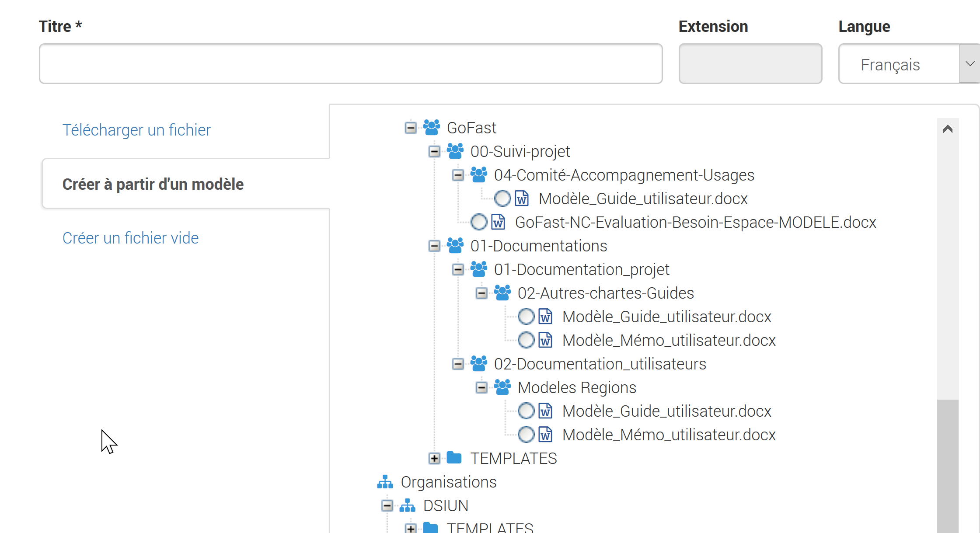Click the GoFast group icon
This screenshot has height=533, width=980.
(x=431, y=128)
